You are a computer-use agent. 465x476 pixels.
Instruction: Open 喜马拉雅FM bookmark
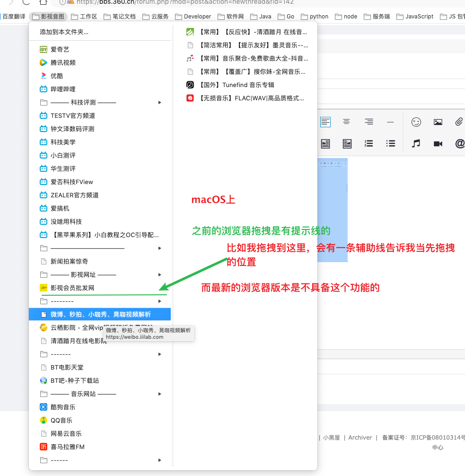coord(100,447)
